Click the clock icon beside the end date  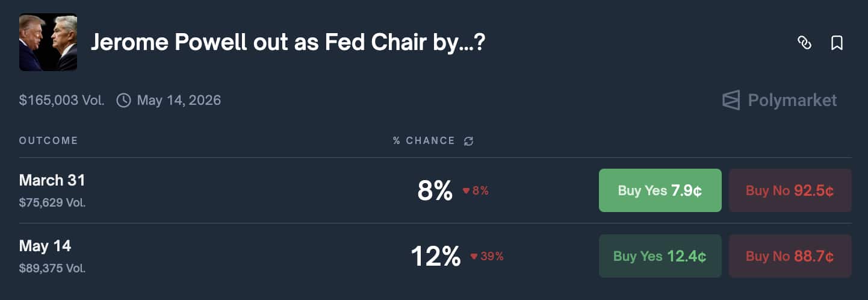coord(123,100)
